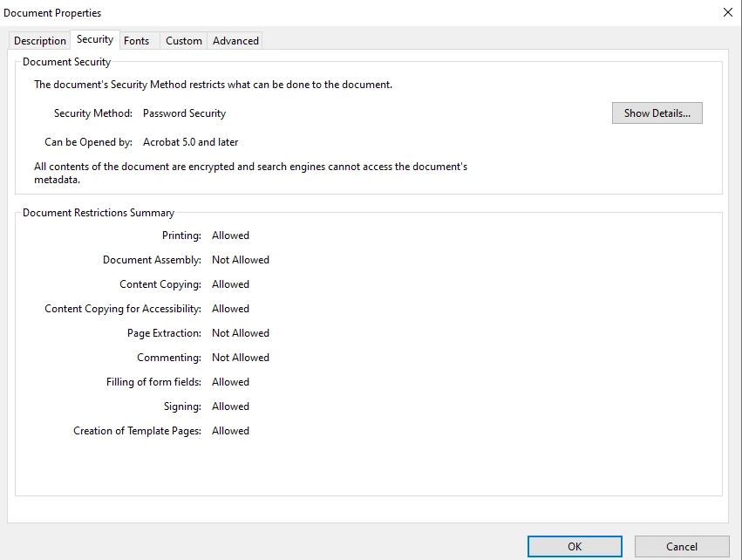
Task: Click the Security Method restricts sentence
Action: click(213, 85)
